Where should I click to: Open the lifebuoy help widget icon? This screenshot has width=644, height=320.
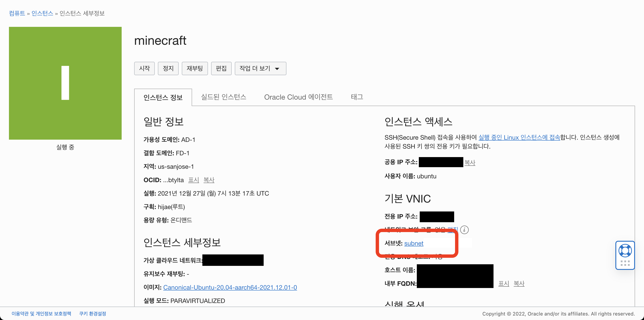point(625,250)
